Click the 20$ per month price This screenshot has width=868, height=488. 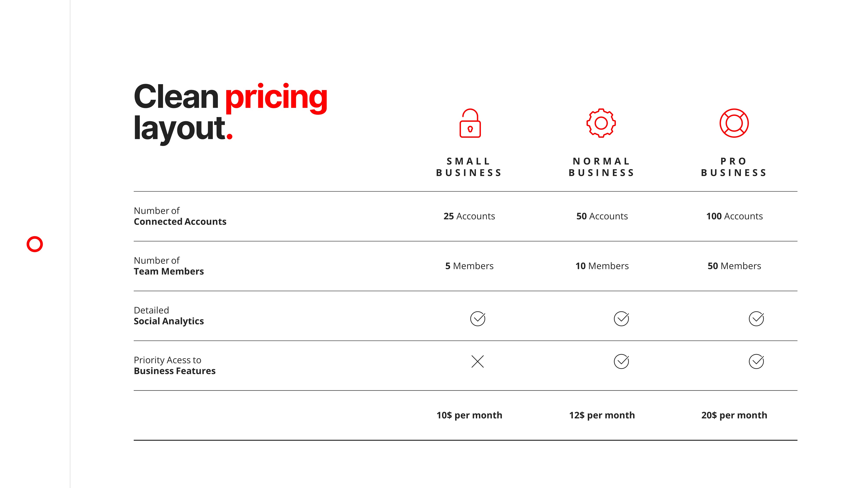tap(734, 415)
